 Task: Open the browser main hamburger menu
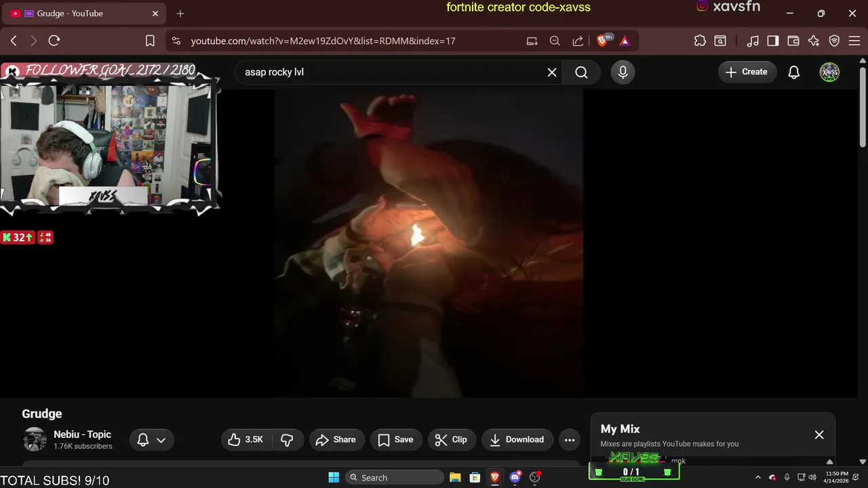point(854,41)
